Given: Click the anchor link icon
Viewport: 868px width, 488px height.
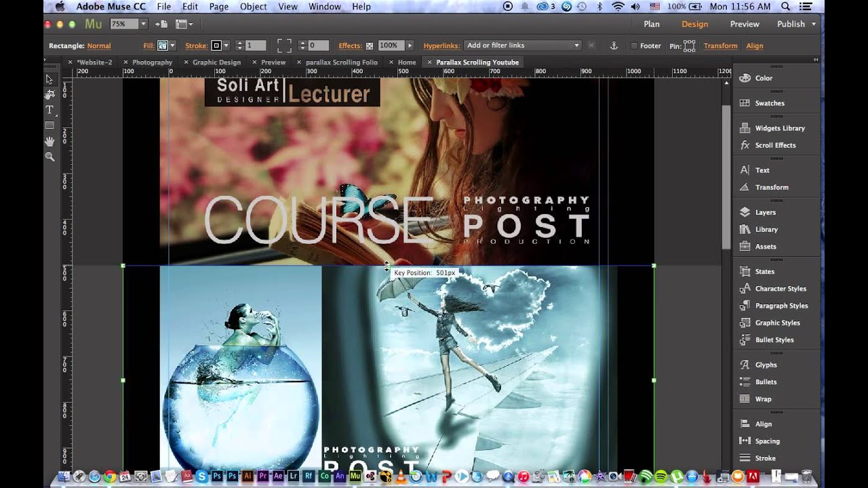Looking at the screenshot, I should coord(614,45).
